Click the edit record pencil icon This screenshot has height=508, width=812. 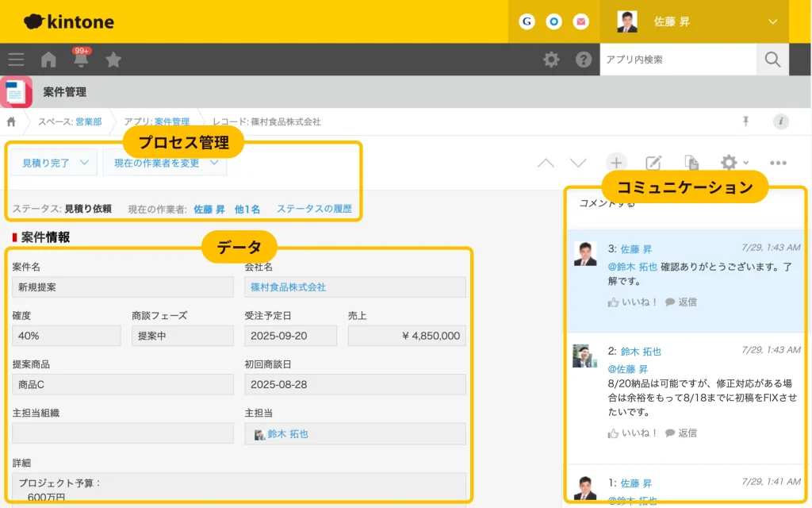point(653,163)
